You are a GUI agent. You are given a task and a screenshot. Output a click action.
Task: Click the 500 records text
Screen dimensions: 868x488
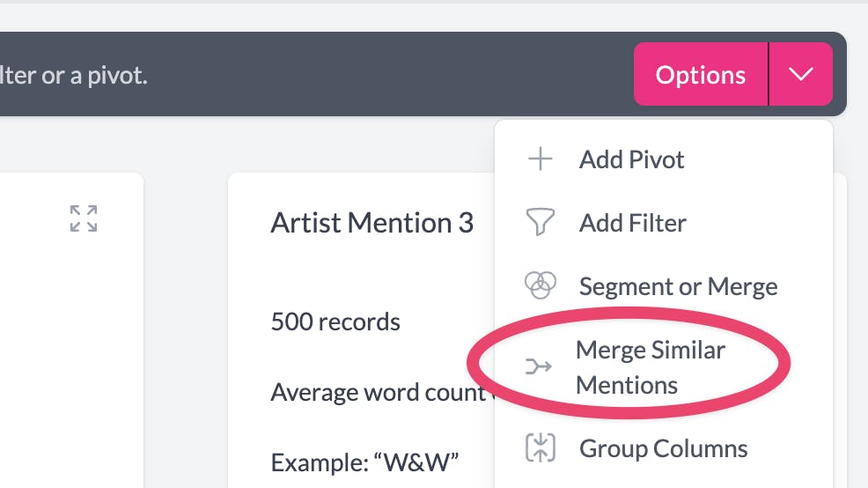[x=335, y=322]
